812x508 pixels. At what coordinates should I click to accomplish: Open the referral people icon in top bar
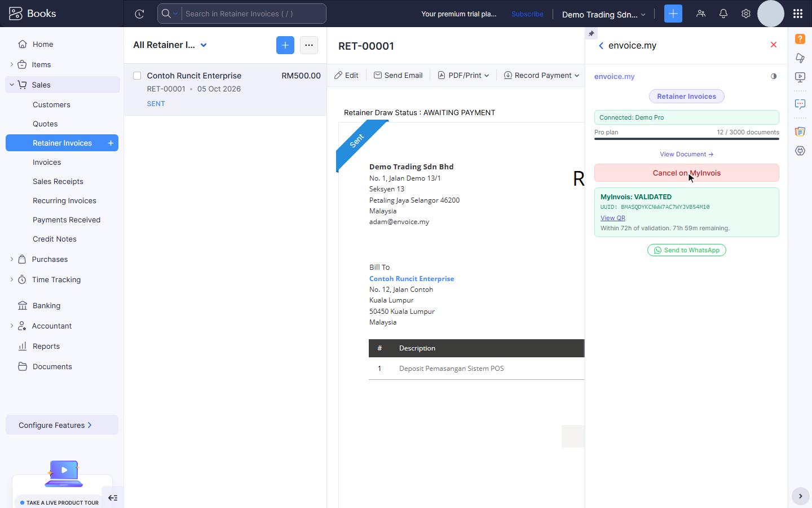(701, 14)
